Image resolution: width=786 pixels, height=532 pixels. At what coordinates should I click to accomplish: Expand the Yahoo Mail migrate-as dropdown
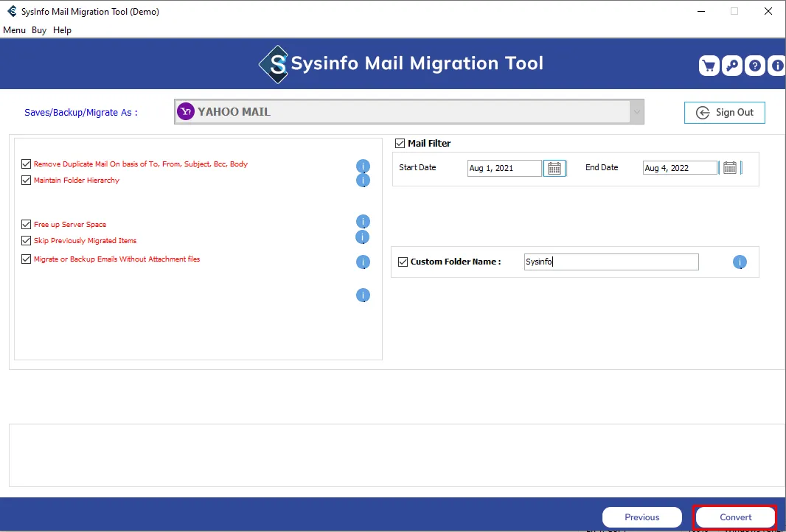pos(636,112)
